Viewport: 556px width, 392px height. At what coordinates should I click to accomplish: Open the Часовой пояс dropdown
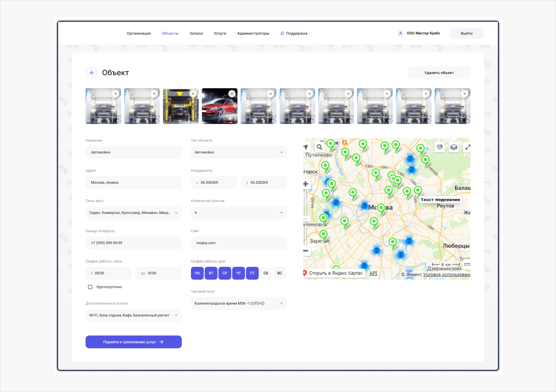[239, 303]
